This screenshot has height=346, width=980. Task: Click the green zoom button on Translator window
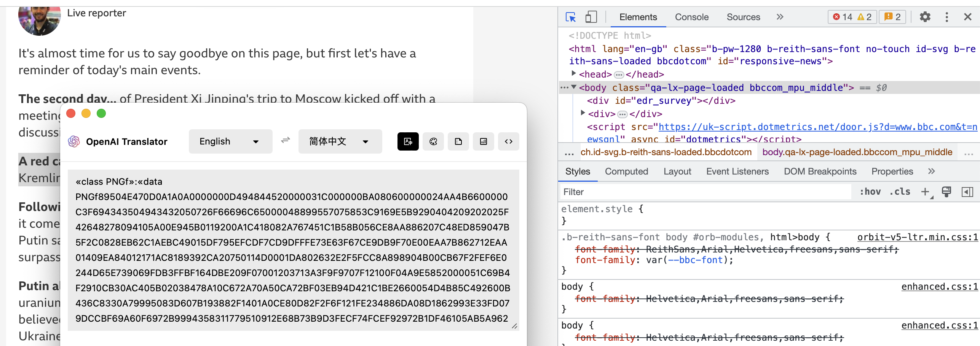click(101, 113)
